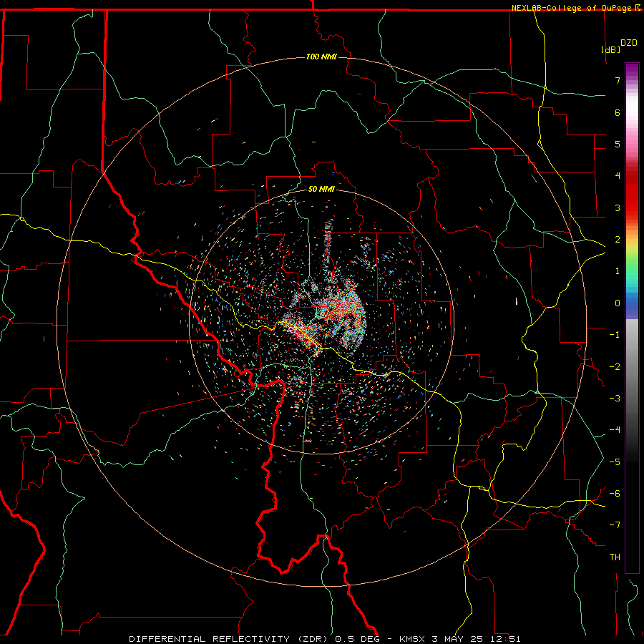
Task: Click the 4 value on color scale
Action: [x=618, y=176]
